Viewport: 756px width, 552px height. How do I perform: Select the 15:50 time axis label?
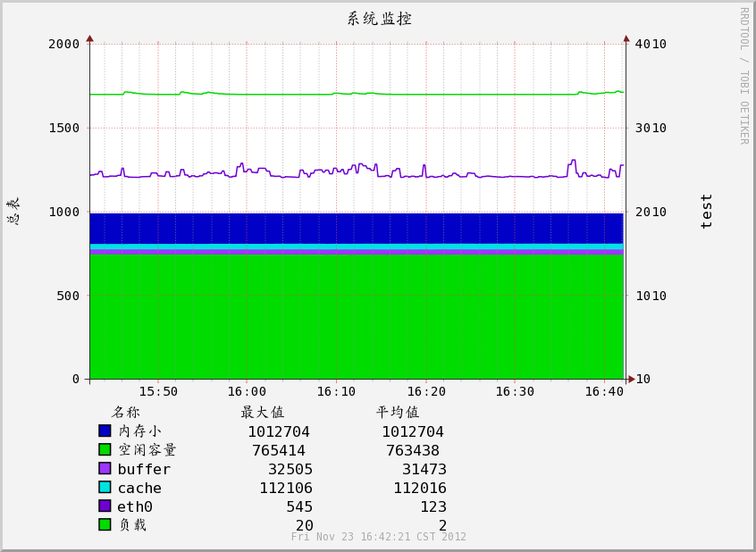coord(158,391)
